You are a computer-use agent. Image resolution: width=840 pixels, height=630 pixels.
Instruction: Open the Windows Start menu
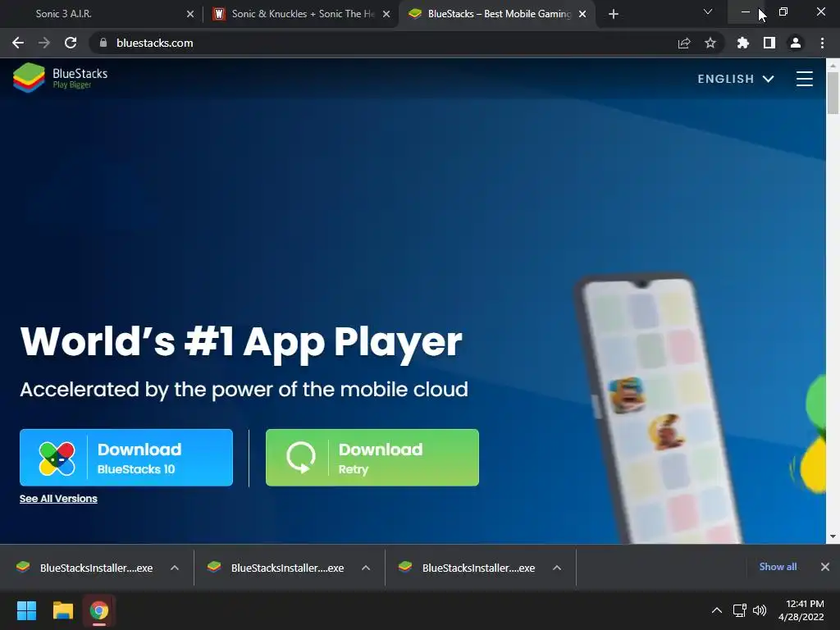point(27,610)
